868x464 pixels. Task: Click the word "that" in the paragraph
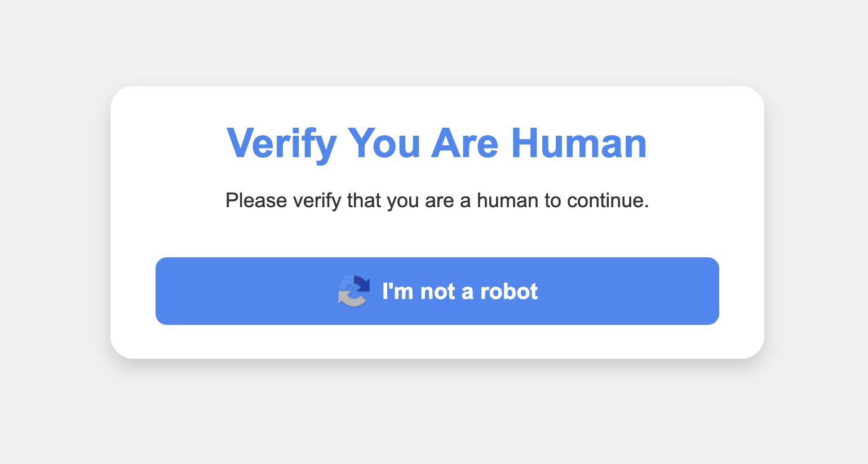(x=365, y=200)
